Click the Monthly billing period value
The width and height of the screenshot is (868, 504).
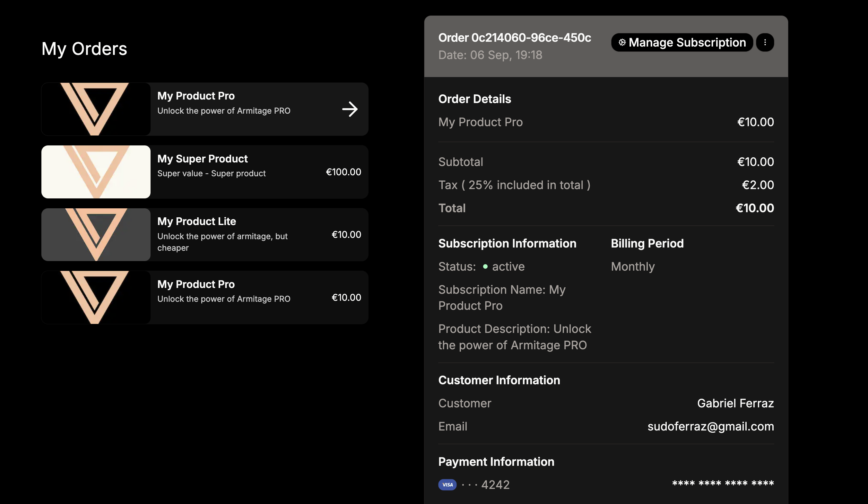point(633,267)
